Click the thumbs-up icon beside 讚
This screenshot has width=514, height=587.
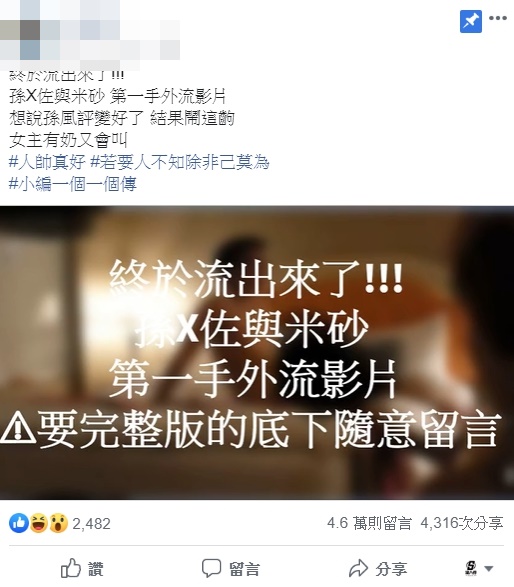point(71,568)
